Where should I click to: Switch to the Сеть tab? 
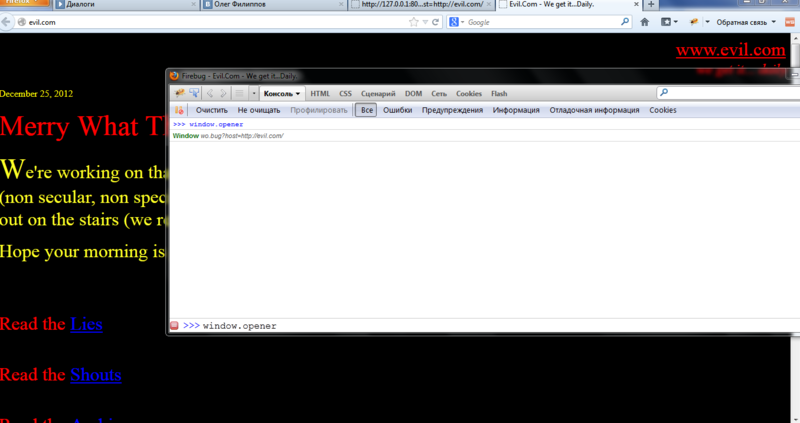(x=439, y=94)
